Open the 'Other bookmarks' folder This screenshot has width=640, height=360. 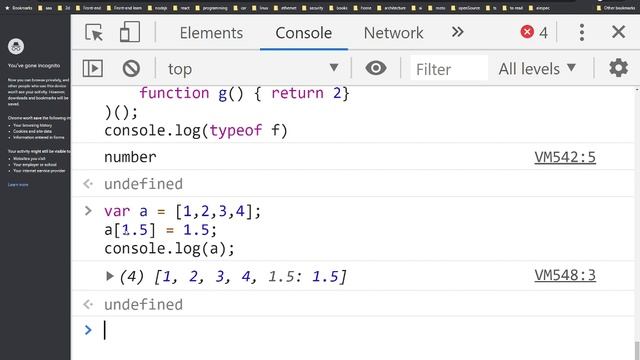click(616, 8)
